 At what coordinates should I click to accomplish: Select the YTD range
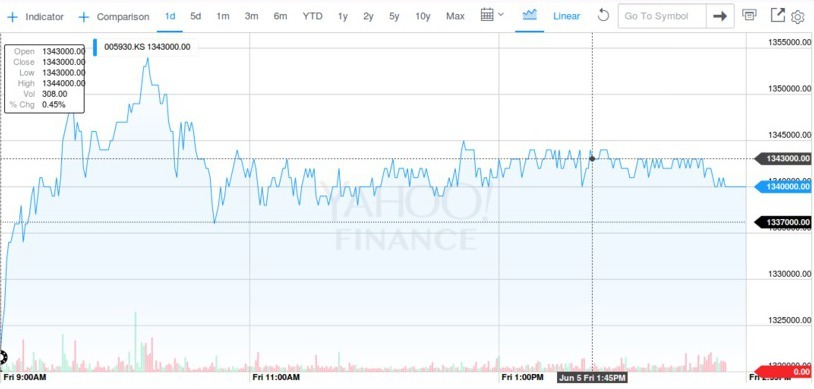pyautogui.click(x=312, y=16)
